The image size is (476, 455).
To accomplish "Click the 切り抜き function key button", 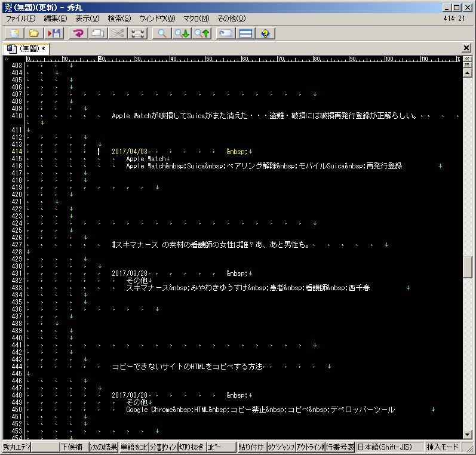I will click(192, 447).
